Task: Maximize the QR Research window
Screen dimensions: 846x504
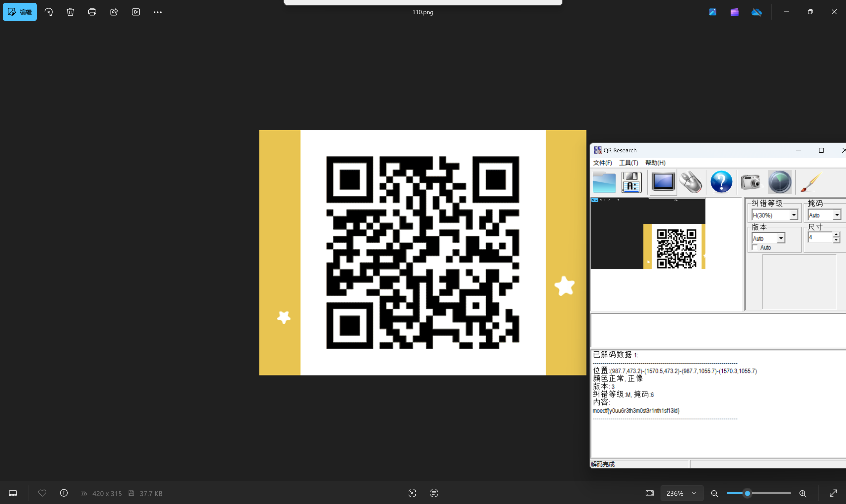Action: click(x=821, y=150)
